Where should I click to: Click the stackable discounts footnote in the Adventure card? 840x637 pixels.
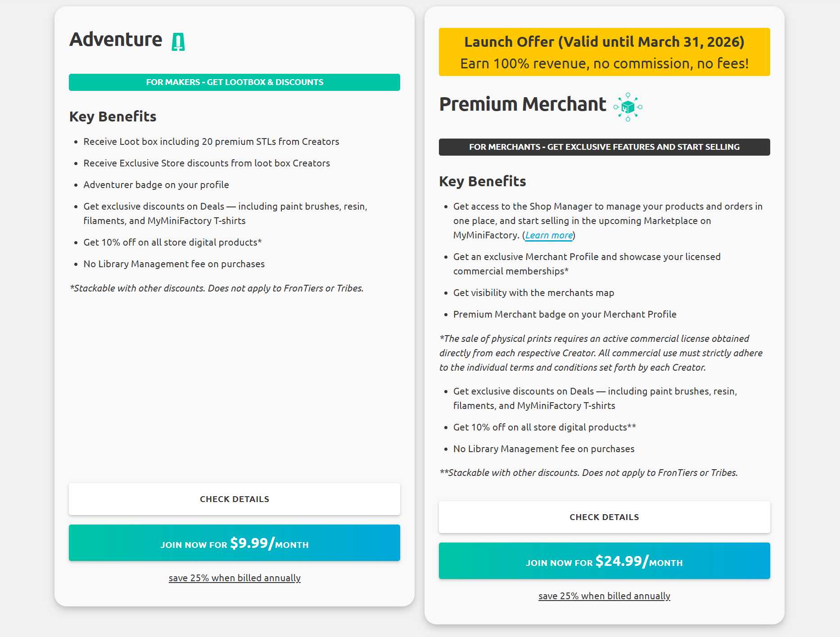click(217, 288)
